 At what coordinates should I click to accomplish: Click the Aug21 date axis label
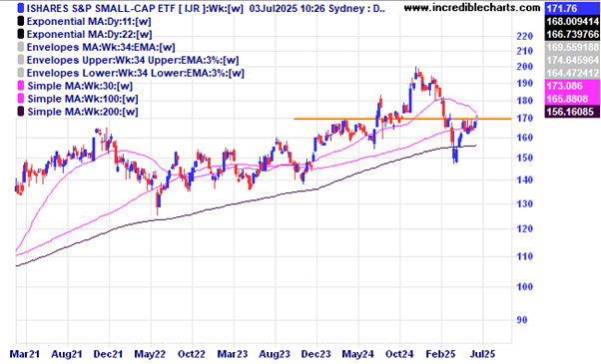tap(67, 354)
